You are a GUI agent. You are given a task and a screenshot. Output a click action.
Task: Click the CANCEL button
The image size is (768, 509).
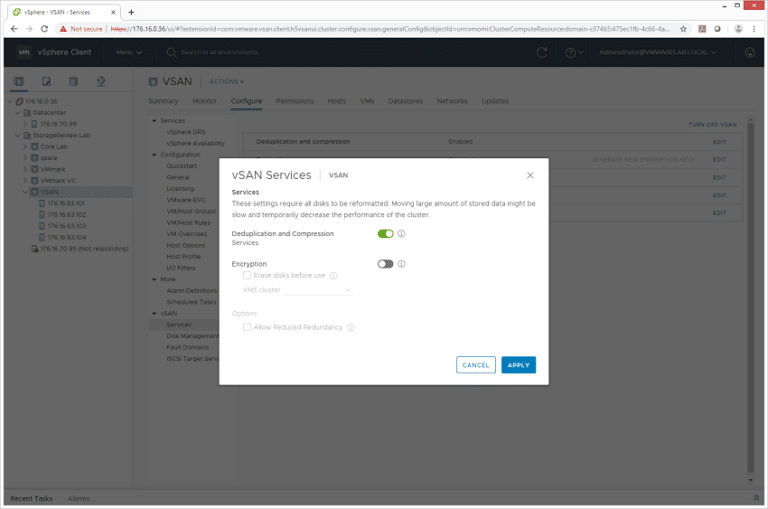click(x=476, y=365)
